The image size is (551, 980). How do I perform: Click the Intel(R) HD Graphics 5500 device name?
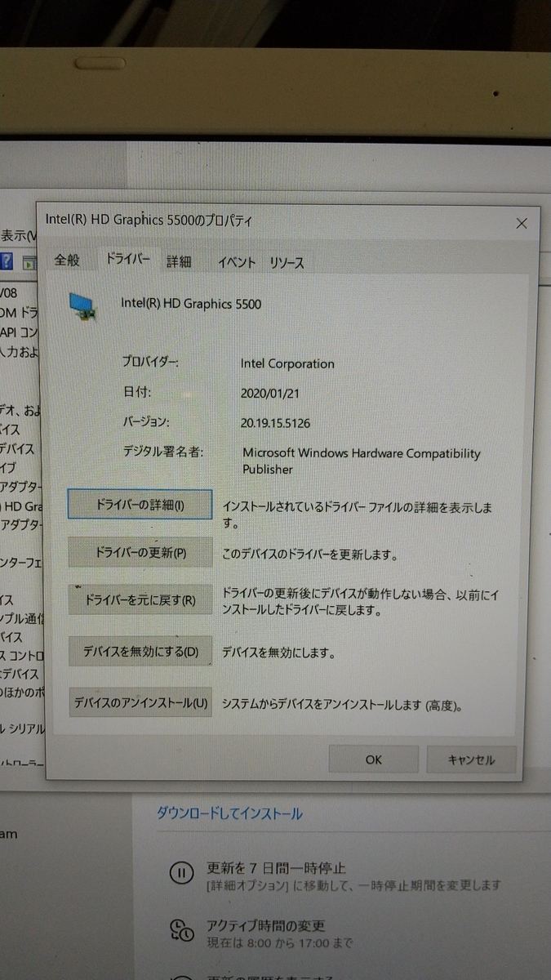[191, 304]
